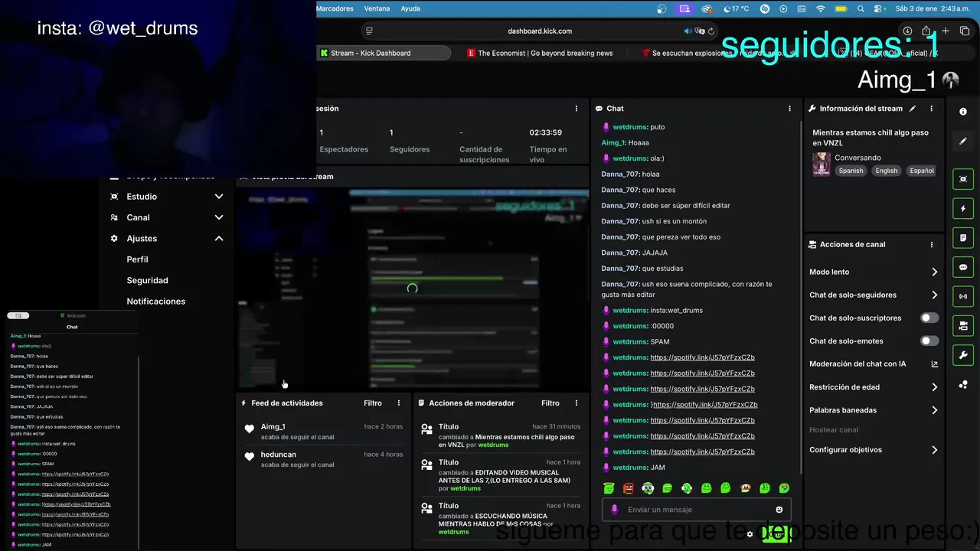Reload the page in Safari address bar
980x551 pixels.
point(710,31)
